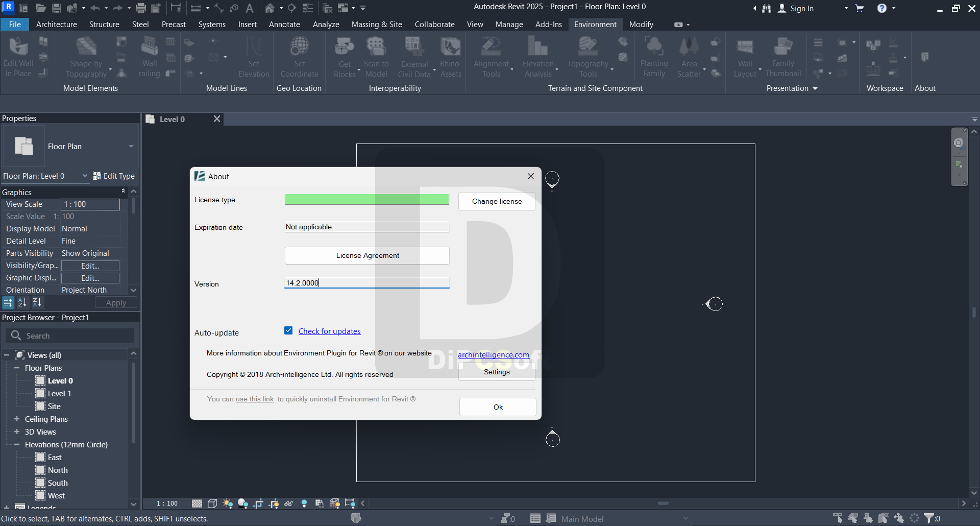Open the Manage ribbon tab

click(509, 25)
